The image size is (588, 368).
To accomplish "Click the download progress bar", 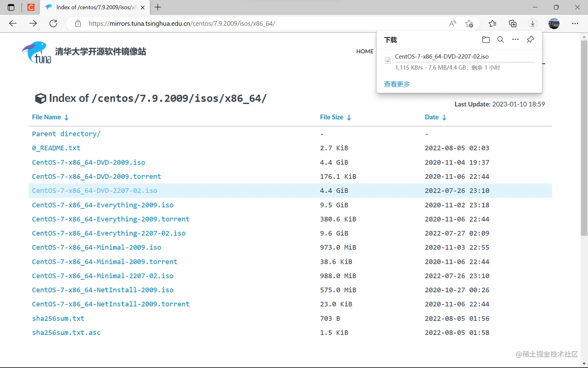I will tap(465, 62).
